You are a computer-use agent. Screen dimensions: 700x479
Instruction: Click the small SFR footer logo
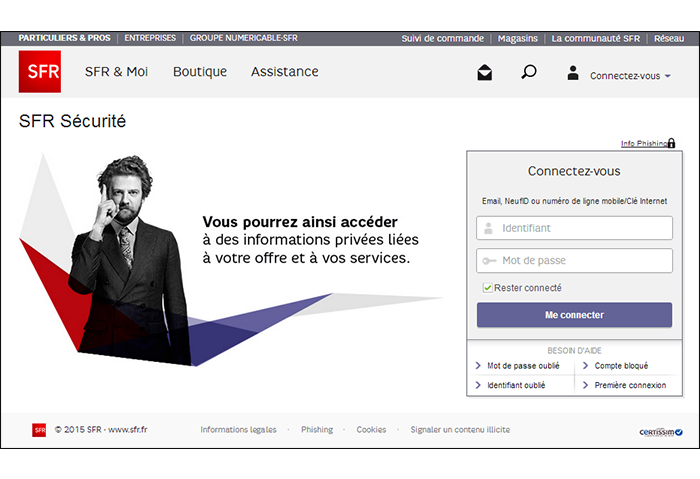[39, 430]
